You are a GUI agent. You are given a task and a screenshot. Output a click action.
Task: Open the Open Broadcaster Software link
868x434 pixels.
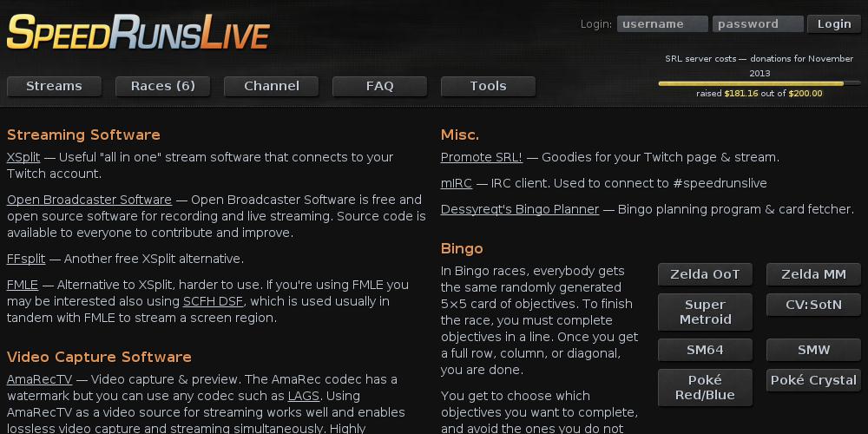pos(89,200)
